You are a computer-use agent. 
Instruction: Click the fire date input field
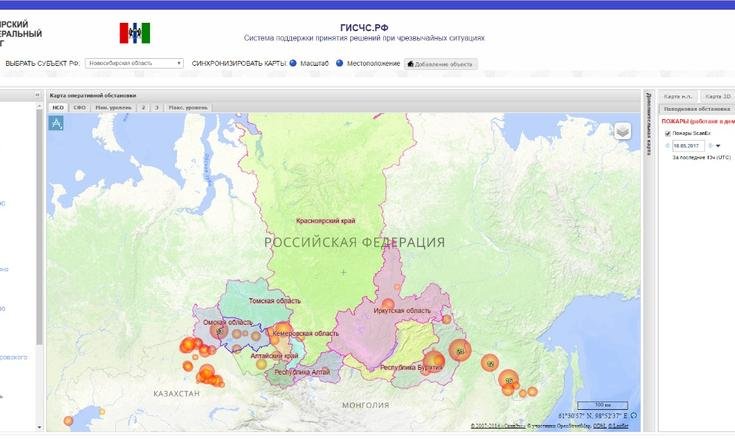pyautogui.click(x=688, y=145)
